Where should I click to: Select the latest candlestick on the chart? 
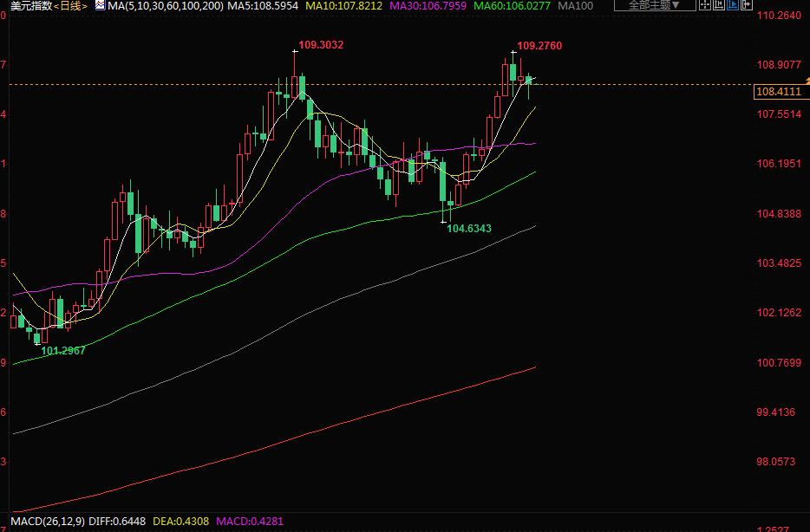pyautogui.click(x=529, y=81)
